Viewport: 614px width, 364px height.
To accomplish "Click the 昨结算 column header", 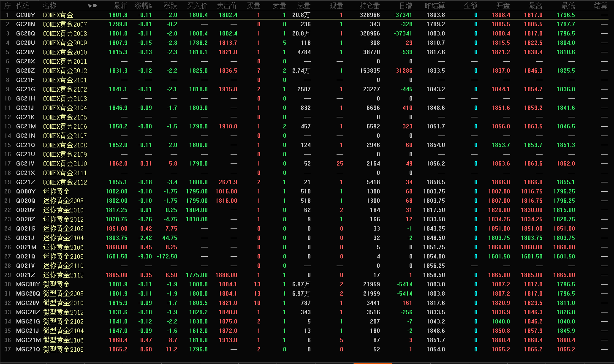I will (x=435, y=5).
